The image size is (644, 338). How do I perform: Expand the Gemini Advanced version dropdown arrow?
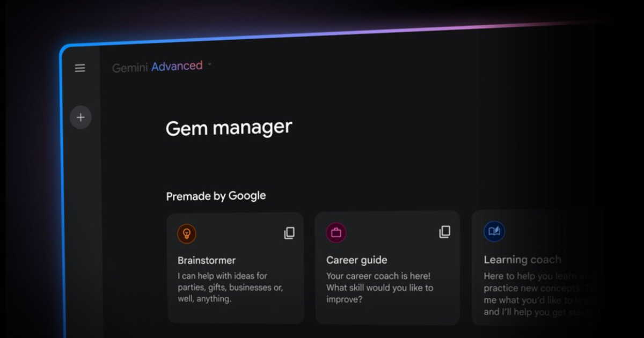tap(210, 65)
